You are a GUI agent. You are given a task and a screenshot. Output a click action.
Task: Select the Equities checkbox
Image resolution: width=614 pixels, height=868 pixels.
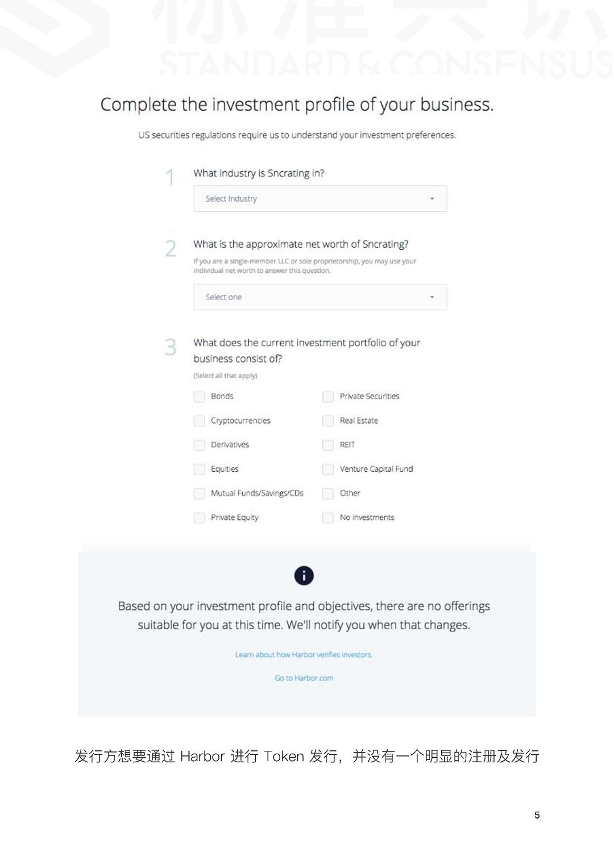click(x=199, y=469)
